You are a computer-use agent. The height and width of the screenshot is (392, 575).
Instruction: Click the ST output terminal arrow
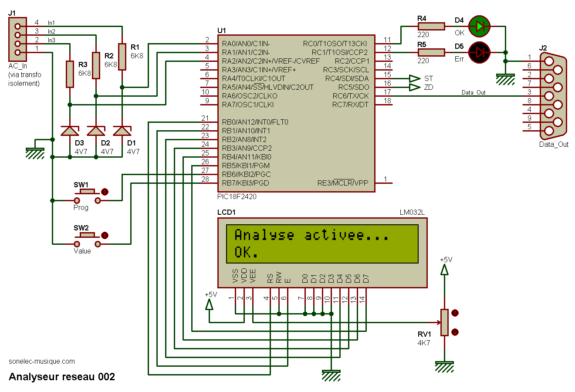point(414,79)
